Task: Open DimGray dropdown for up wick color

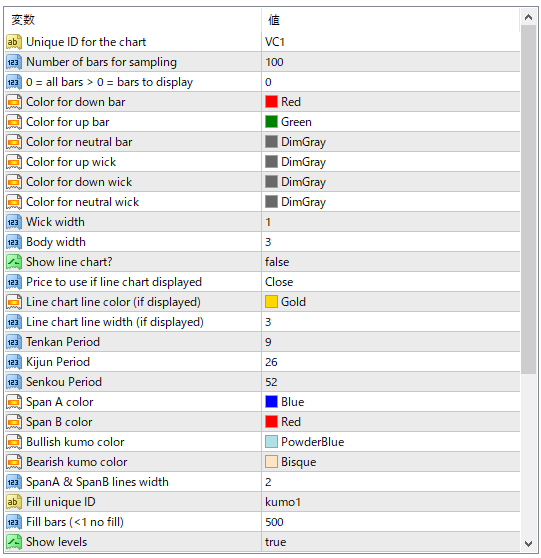Action: tap(391, 162)
